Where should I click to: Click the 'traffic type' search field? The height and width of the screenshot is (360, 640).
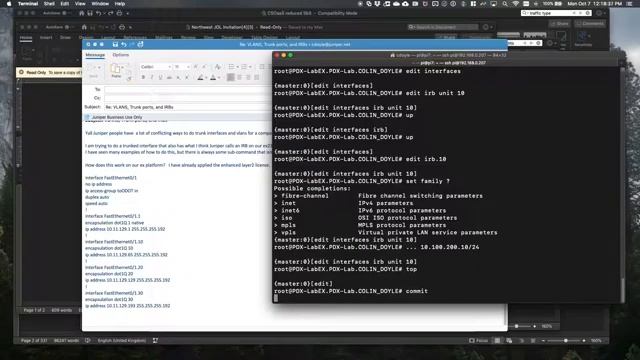pyautogui.click(x=556, y=13)
